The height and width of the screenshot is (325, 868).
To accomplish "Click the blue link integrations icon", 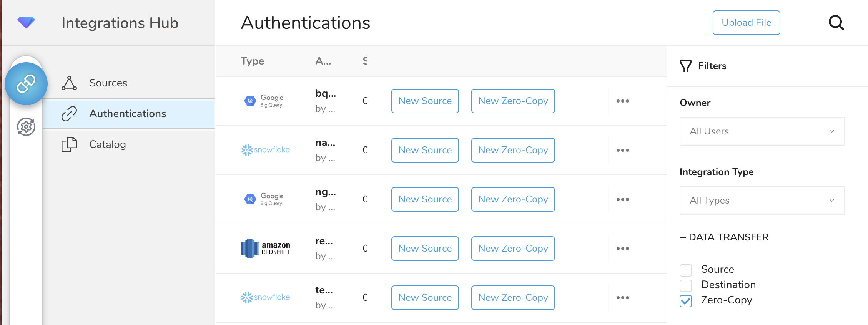I will [26, 84].
